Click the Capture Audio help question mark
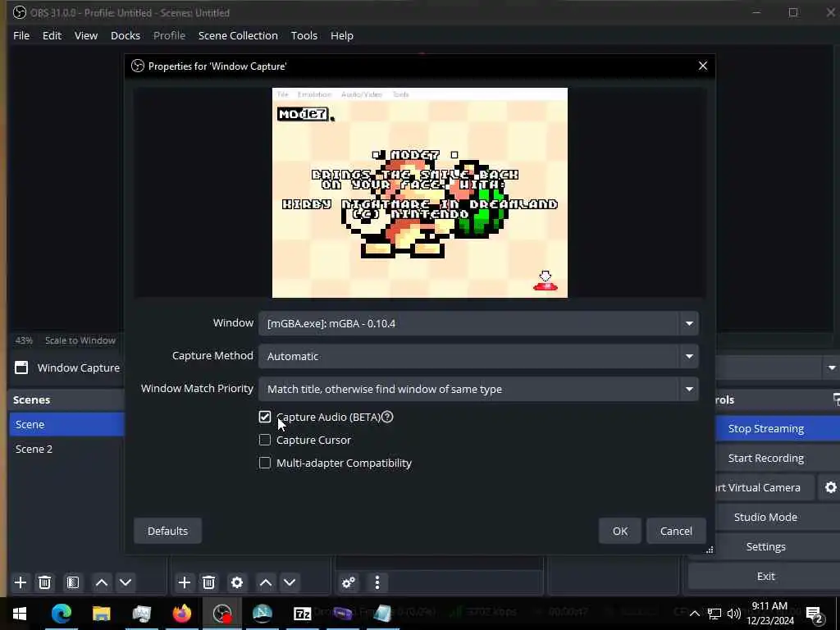This screenshot has width=840, height=630. click(x=387, y=417)
